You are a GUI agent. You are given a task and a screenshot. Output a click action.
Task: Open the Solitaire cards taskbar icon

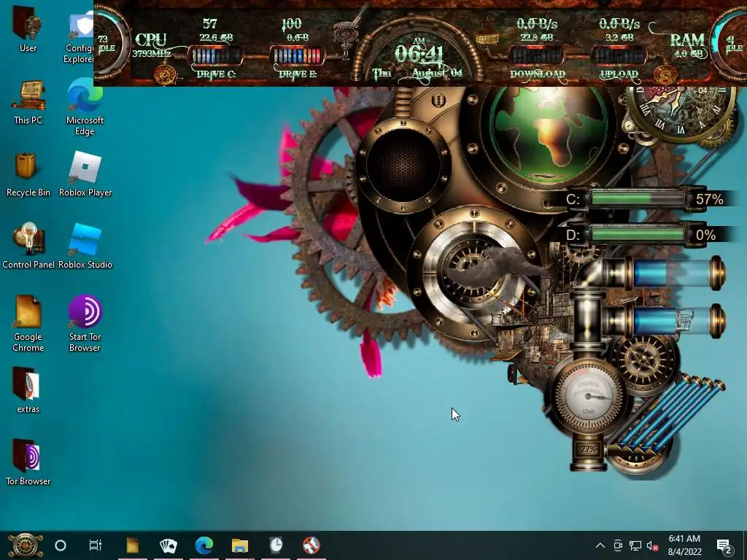169,545
